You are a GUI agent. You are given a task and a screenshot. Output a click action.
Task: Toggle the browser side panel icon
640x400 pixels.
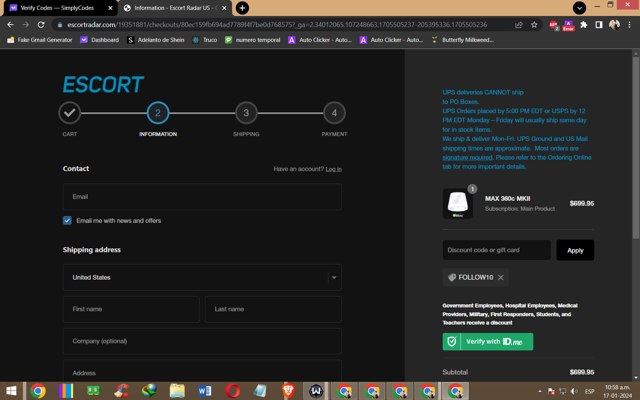(x=599, y=25)
